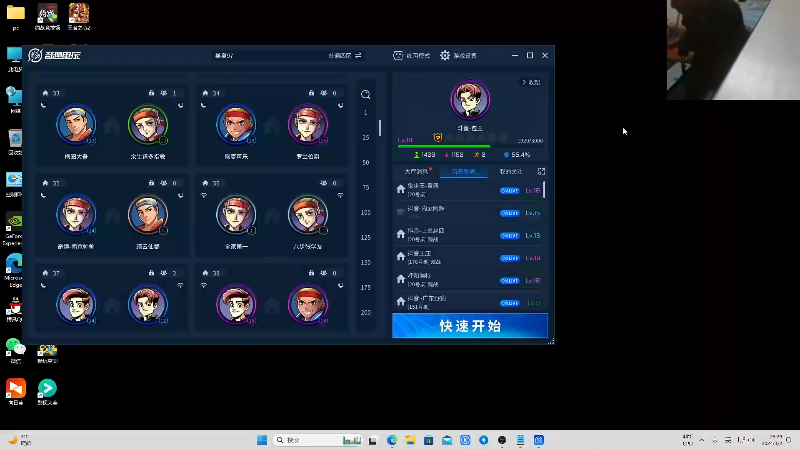The height and width of the screenshot is (450, 800).
Task: Open the WeChat desktop icon
Action: [15, 351]
